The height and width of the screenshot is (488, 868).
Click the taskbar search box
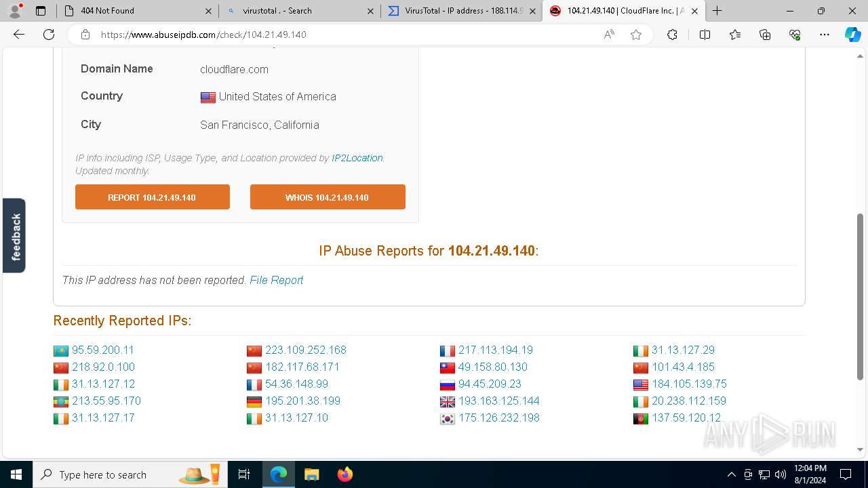(x=130, y=474)
